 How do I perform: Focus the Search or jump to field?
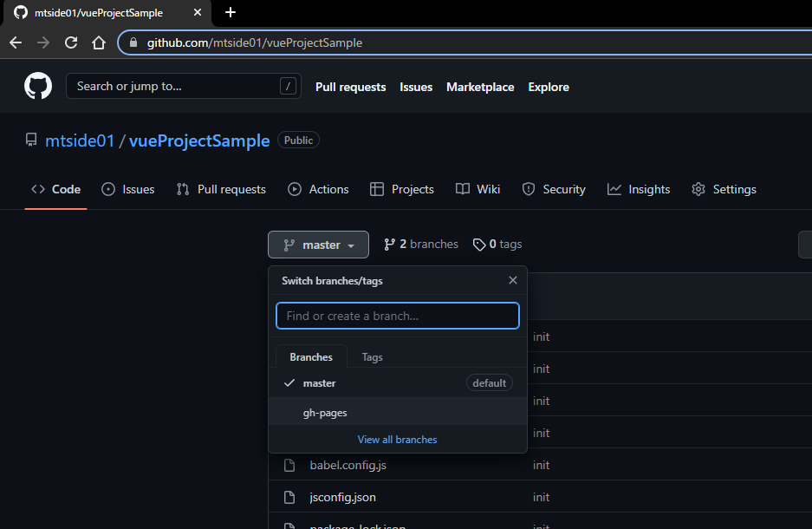184,86
